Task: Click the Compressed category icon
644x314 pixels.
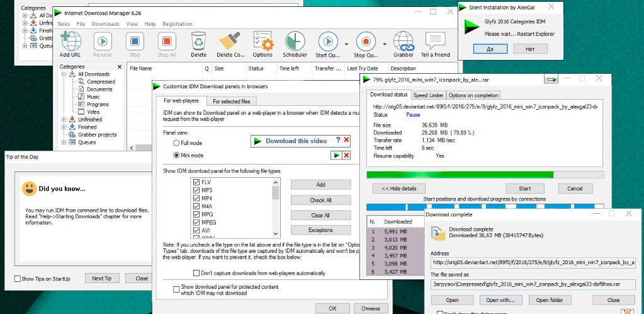Action: coord(81,81)
